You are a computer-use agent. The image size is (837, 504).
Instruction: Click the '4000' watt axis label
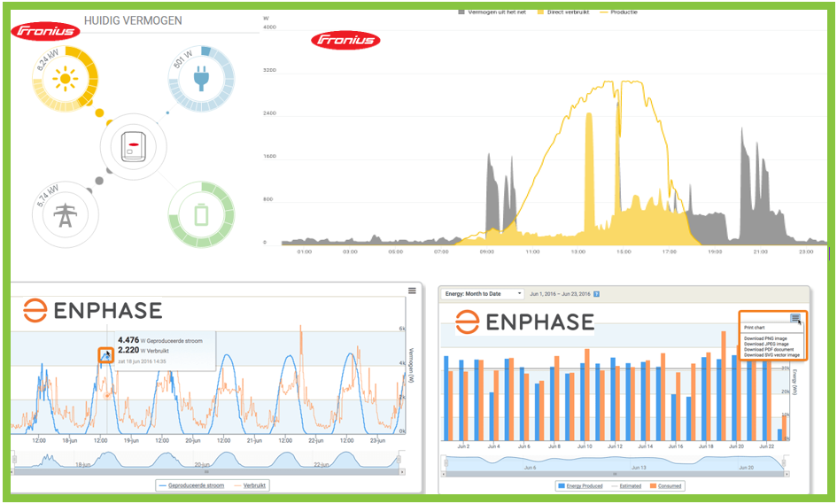[269, 27]
